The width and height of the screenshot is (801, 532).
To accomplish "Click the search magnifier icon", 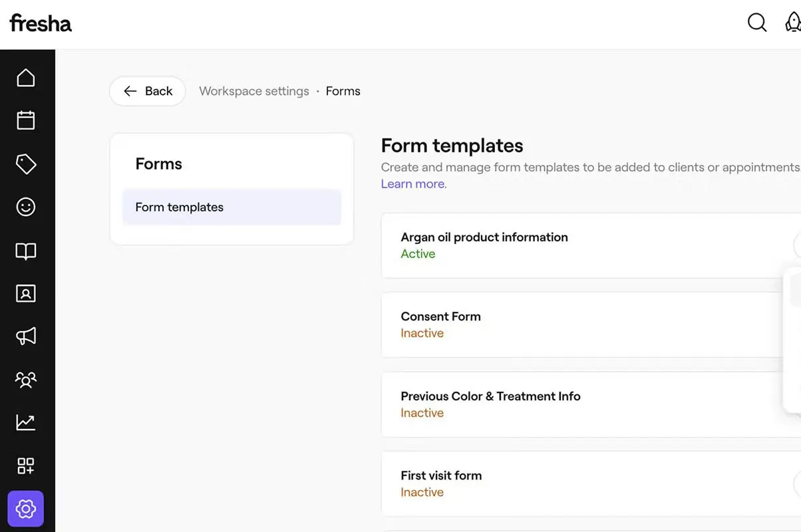I will click(757, 22).
